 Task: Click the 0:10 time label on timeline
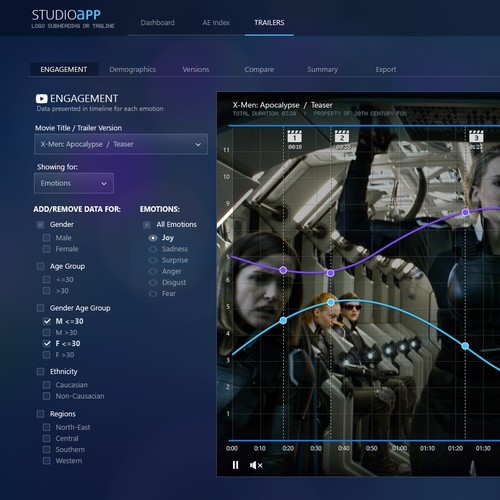tap(260, 448)
